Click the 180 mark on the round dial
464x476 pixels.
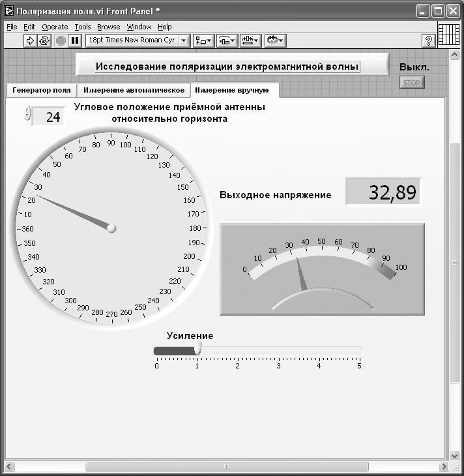point(195,228)
